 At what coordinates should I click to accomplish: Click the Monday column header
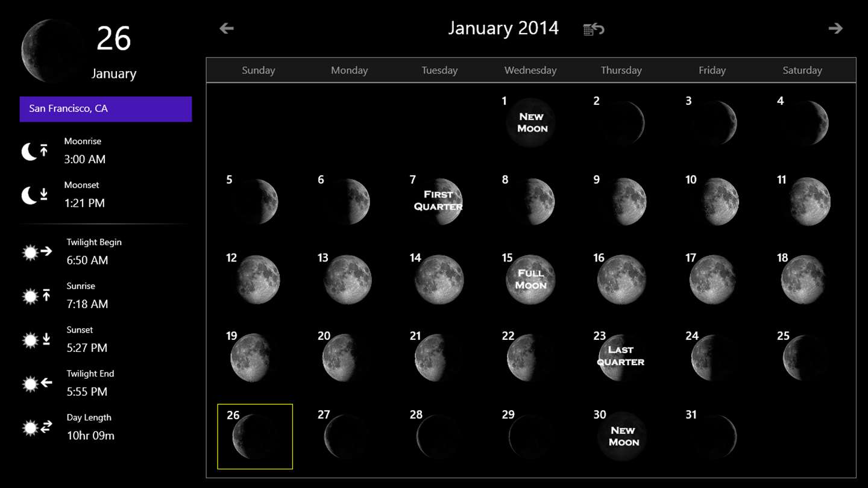(349, 70)
